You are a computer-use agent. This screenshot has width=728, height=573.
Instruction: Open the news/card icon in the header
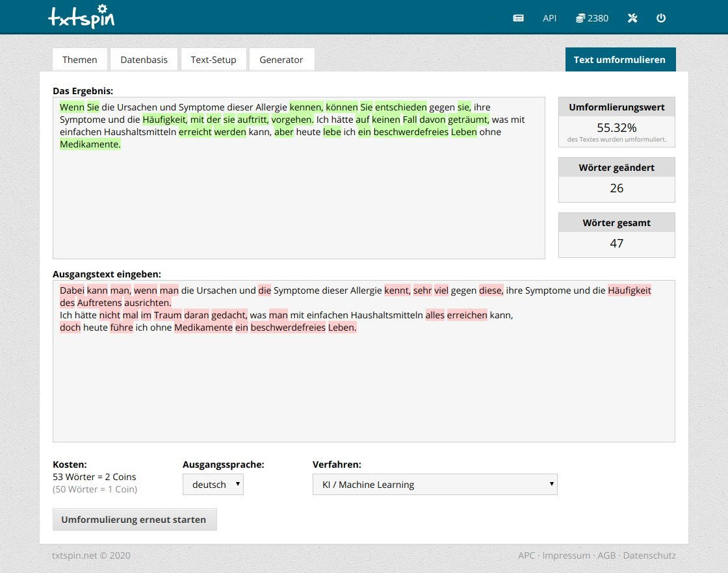pos(518,18)
